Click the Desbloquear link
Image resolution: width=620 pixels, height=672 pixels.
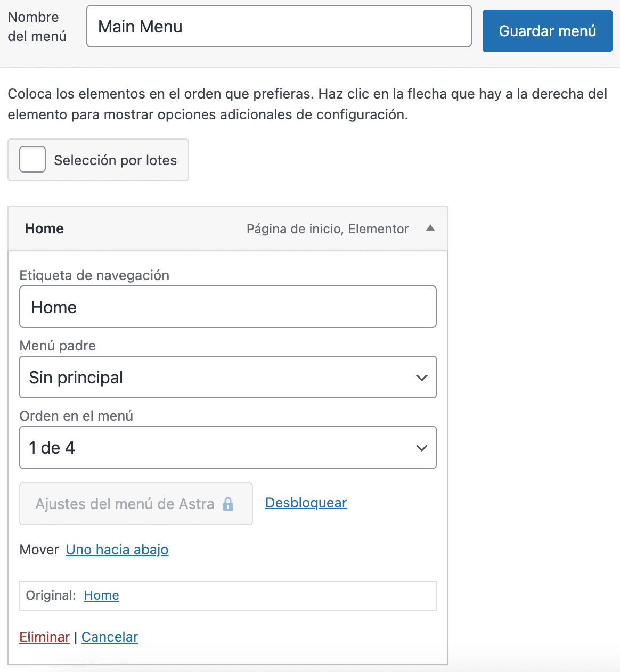point(306,503)
